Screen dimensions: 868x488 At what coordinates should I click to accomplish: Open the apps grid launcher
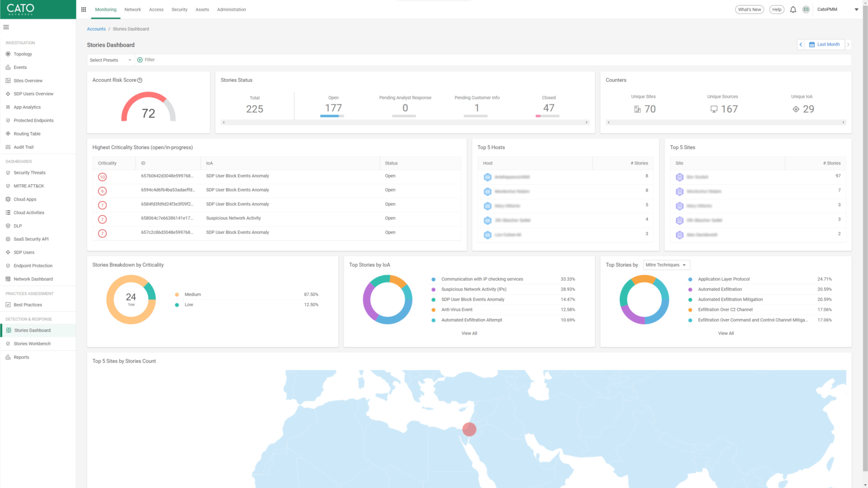pyautogui.click(x=83, y=9)
